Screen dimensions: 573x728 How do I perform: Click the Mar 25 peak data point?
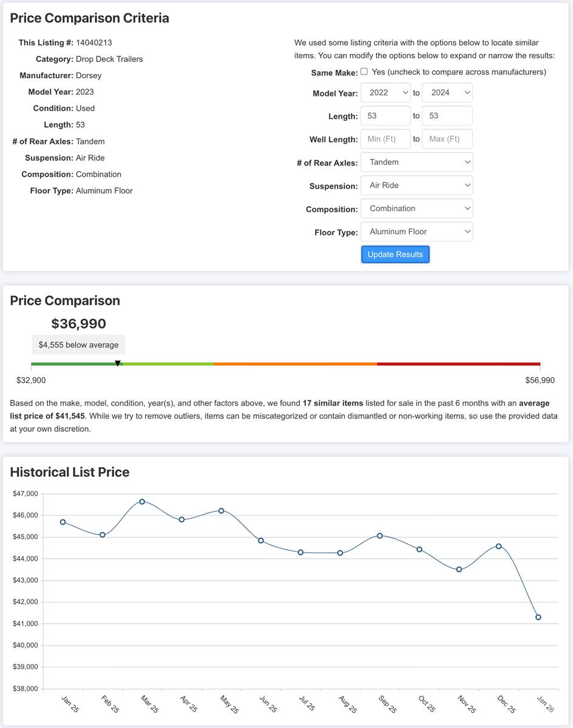[x=142, y=502]
